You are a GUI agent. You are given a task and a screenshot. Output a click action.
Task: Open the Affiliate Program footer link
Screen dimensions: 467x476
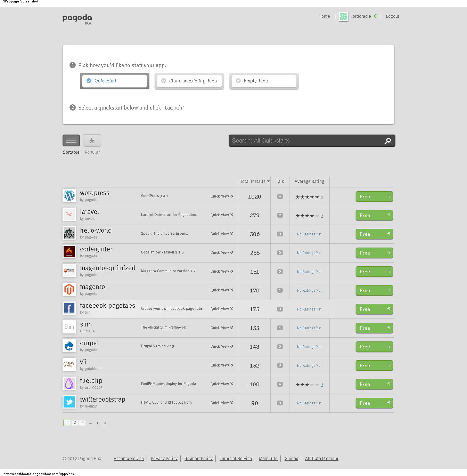pos(321,459)
